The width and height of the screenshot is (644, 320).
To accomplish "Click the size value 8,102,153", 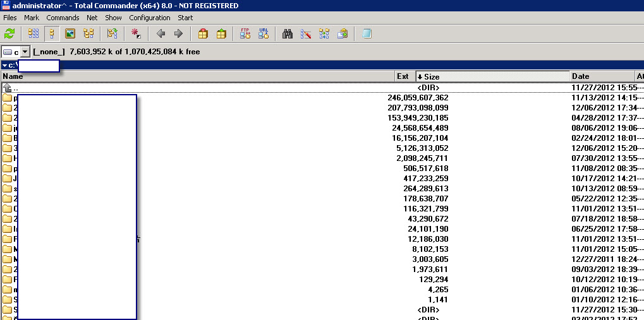I will (430, 249).
